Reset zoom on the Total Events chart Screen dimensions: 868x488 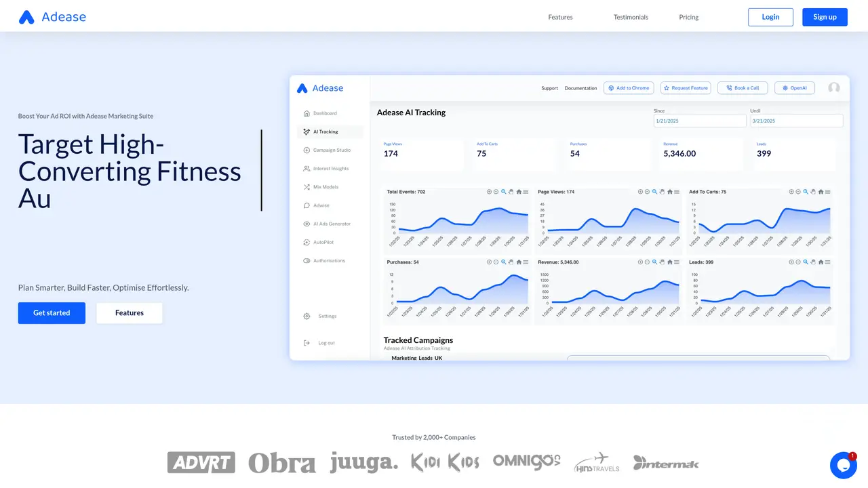pyautogui.click(x=519, y=192)
